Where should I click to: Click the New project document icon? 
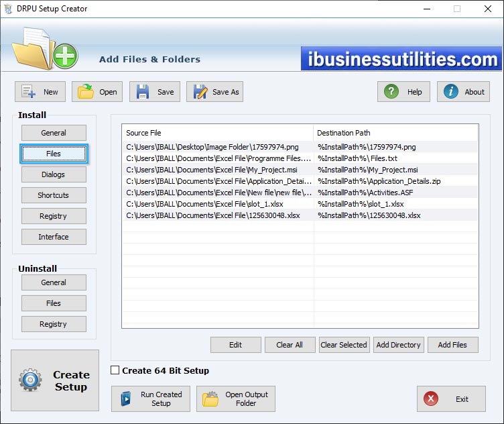coord(28,92)
